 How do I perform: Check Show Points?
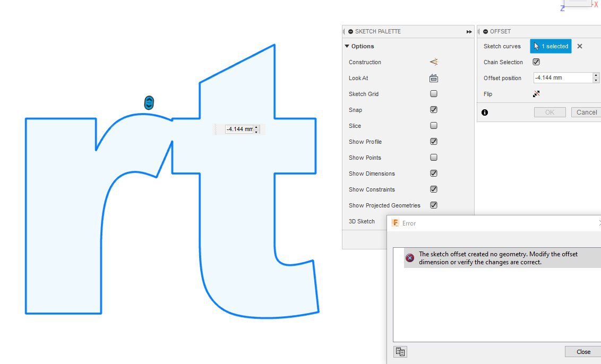tap(434, 157)
